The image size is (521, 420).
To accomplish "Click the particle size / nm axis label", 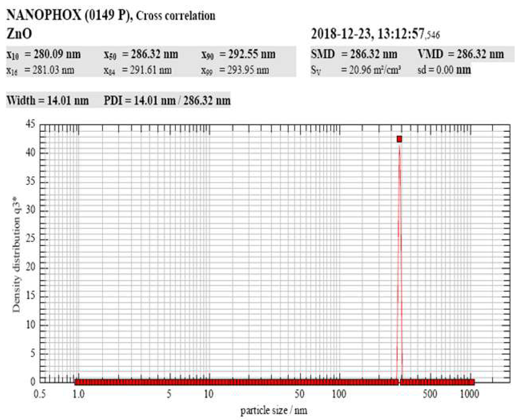I will 273,410.
